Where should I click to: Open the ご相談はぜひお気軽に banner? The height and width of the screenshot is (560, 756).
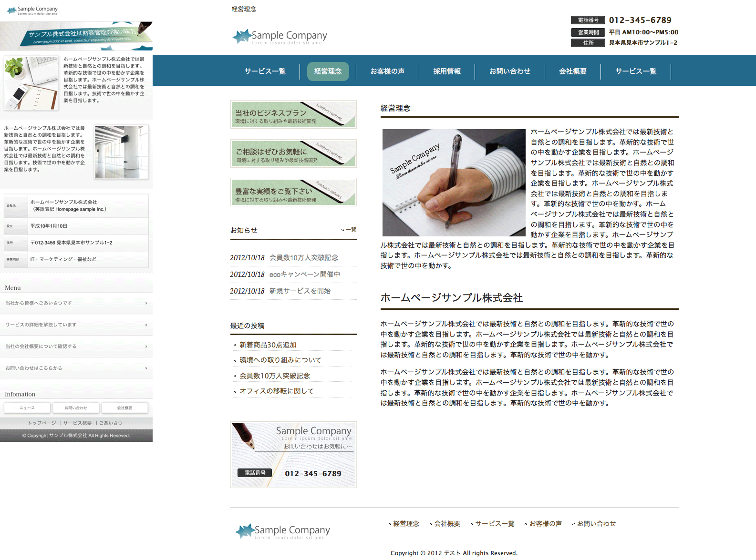[293, 153]
